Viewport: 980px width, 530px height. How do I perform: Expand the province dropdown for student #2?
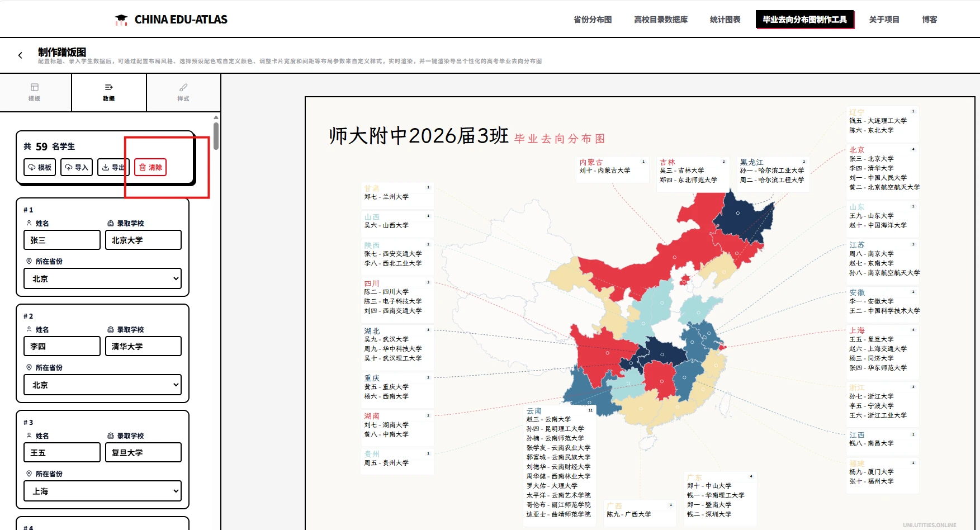pyautogui.click(x=103, y=385)
